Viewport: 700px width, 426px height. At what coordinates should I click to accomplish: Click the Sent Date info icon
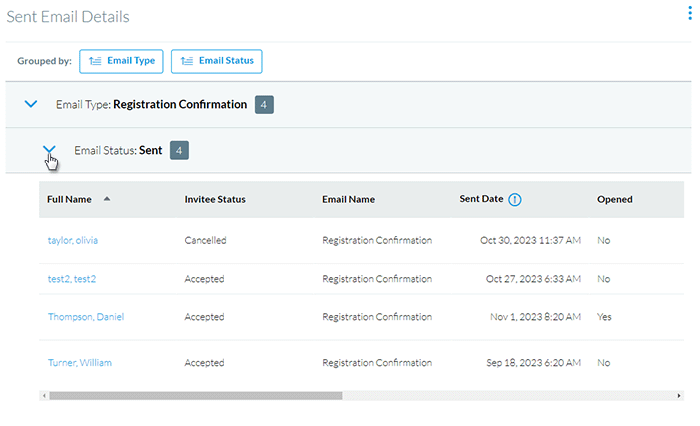(515, 199)
